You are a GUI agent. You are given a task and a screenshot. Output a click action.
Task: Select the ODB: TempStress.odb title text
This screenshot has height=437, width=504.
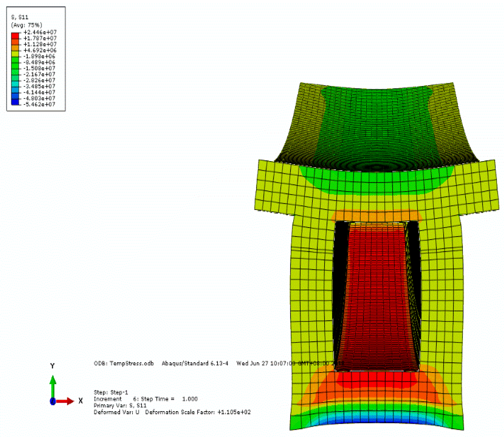pyautogui.click(x=124, y=363)
